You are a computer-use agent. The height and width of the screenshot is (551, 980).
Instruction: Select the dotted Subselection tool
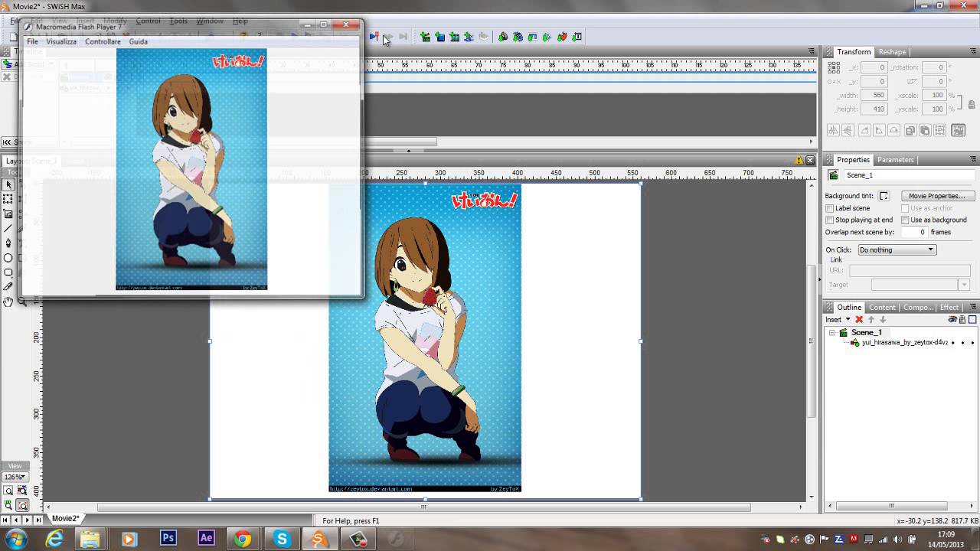point(8,199)
